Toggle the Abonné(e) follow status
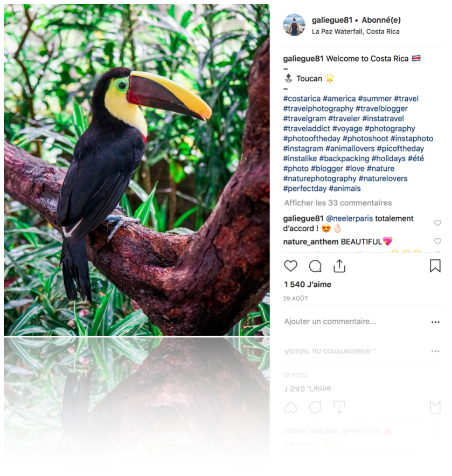 [x=381, y=20]
